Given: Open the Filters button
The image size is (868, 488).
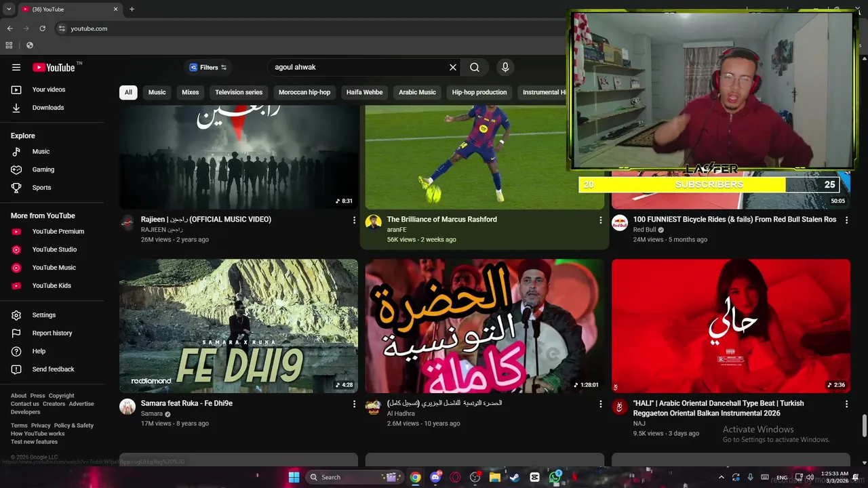Looking at the screenshot, I should click(x=208, y=67).
